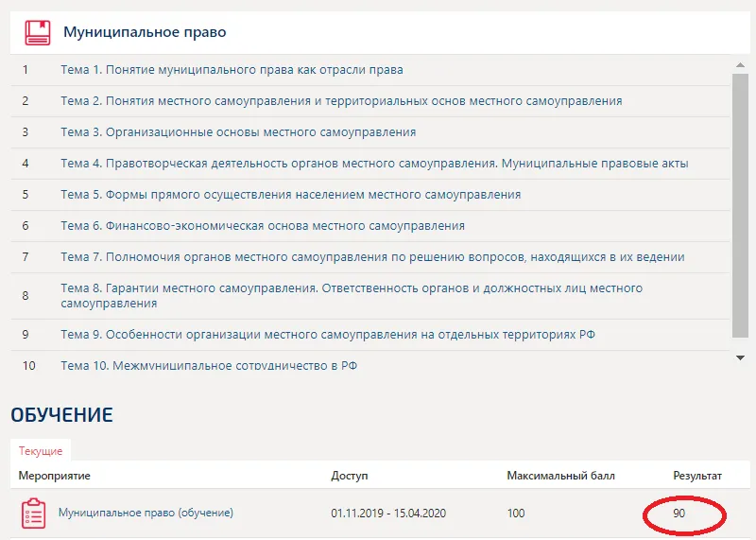Click the clipboard icon next to Муниципальное право (обучение)
This screenshot has width=756, height=540.
coord(34,513)
